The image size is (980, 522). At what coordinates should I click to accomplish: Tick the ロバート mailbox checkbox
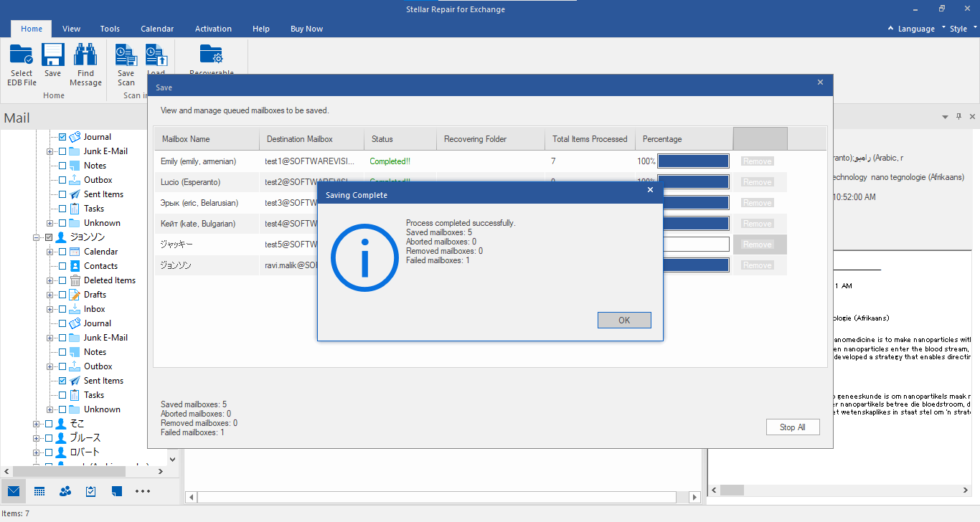pos(49,452)
